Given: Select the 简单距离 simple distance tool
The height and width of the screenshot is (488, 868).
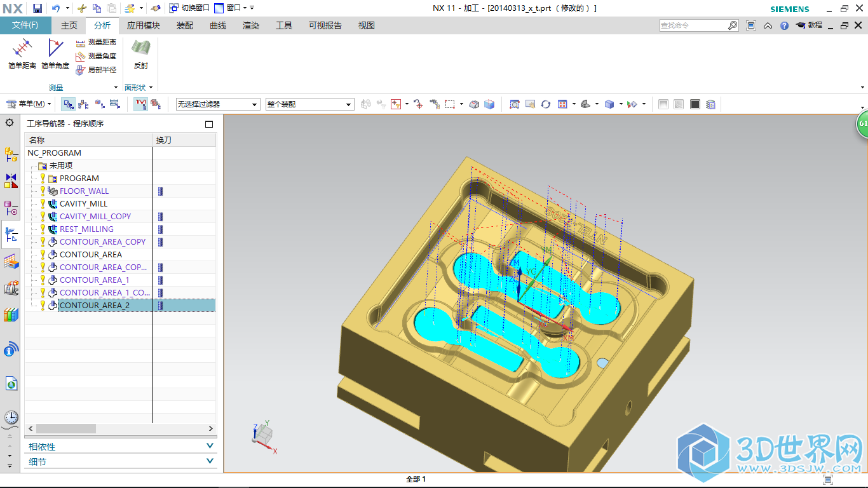Looking at the screenshot, I should pyautogui.click(x=22, y=55).
